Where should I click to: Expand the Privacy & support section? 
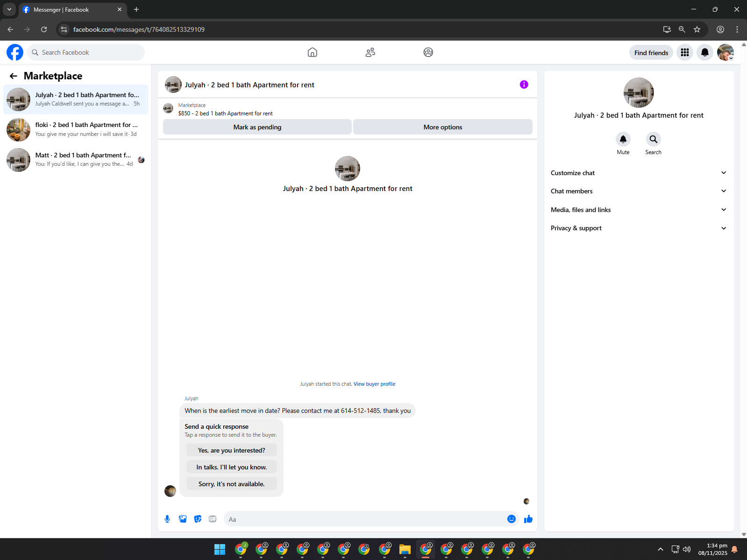tap(639, 228)
